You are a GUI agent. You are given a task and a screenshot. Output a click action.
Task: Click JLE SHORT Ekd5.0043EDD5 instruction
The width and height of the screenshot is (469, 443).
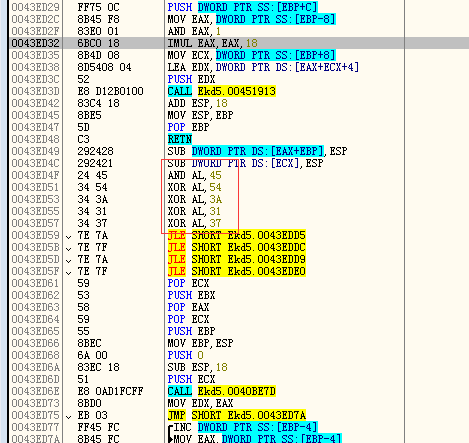tap(237, 235)
